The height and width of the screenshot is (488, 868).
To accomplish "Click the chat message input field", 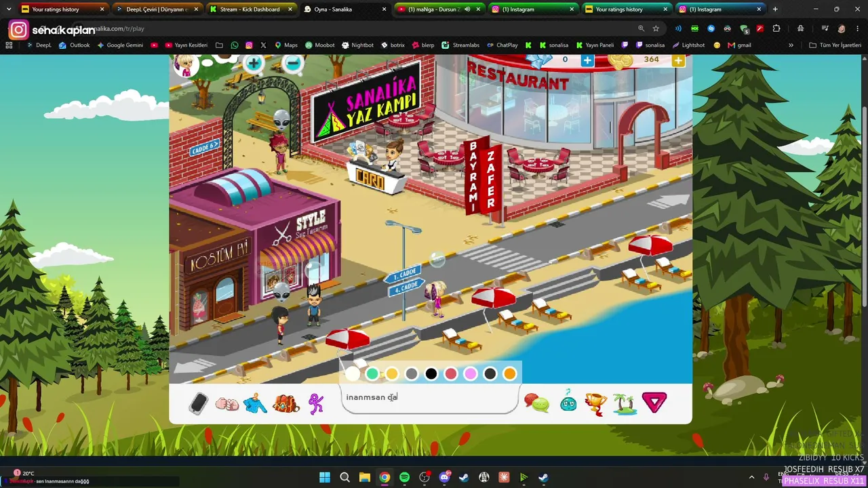I will [430, 398].
